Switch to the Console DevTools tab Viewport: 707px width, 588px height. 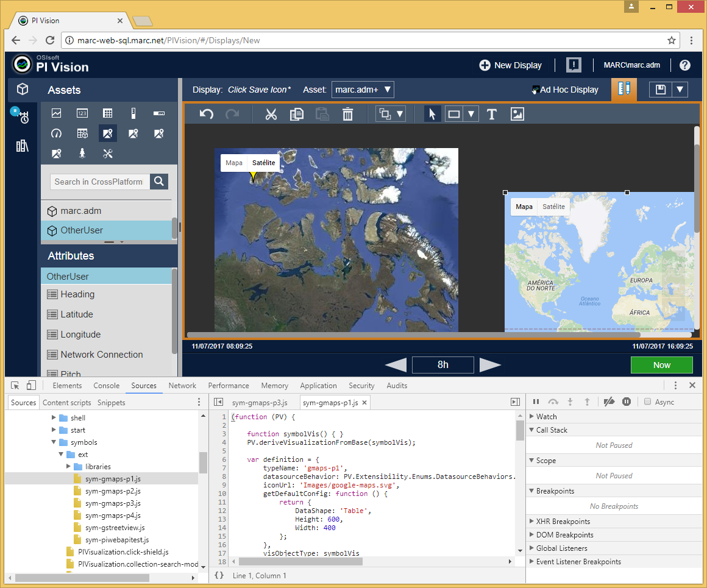(107, 386)
